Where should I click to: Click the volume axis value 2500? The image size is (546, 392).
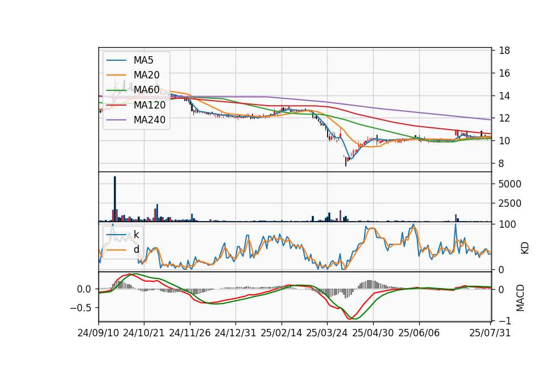510,203
